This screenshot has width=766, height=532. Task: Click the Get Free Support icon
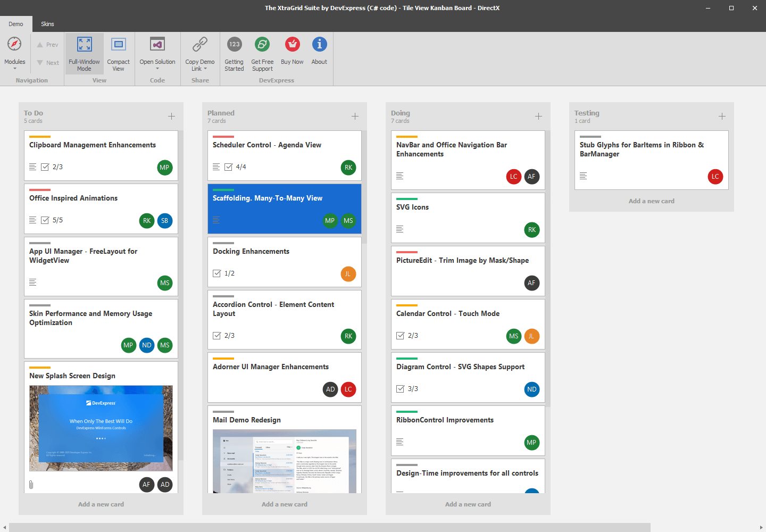(x=262, y=44)
